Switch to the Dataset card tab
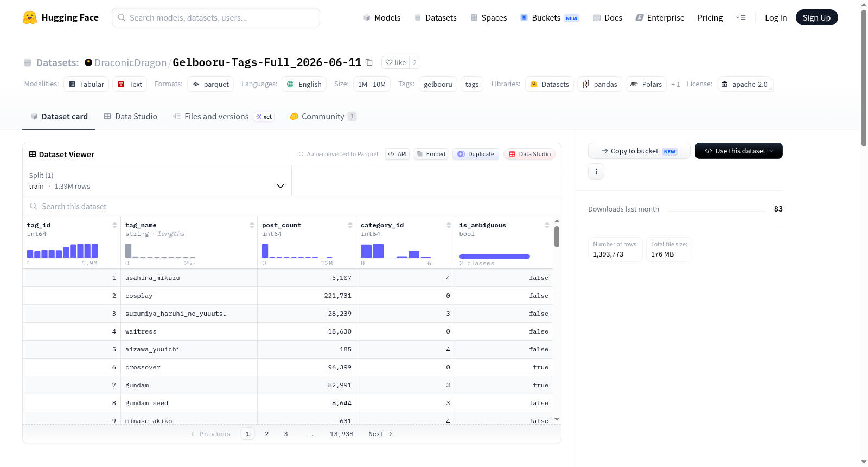This screenshot has height=467, width=868. click(59, 117)
